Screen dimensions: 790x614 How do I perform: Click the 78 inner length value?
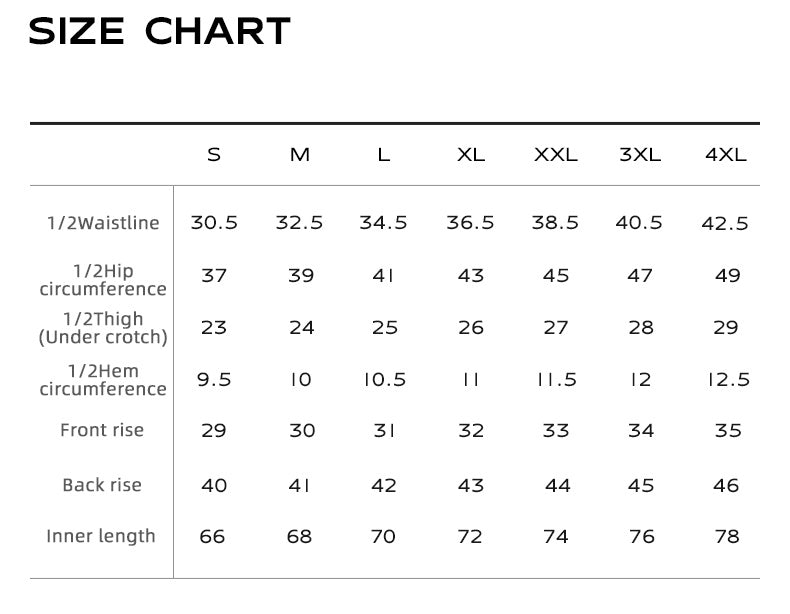click(727, 536)
